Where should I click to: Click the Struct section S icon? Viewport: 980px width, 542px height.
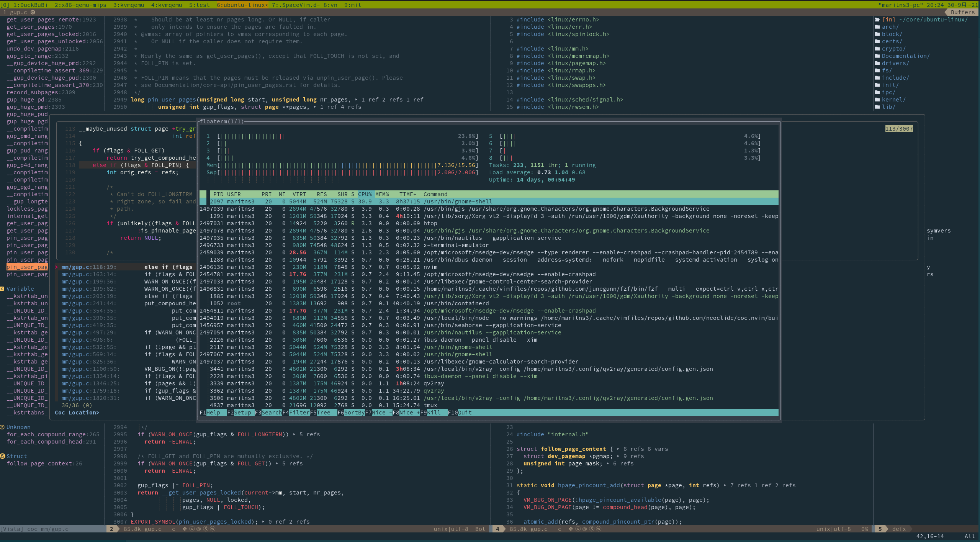click(x=2, y=456)
